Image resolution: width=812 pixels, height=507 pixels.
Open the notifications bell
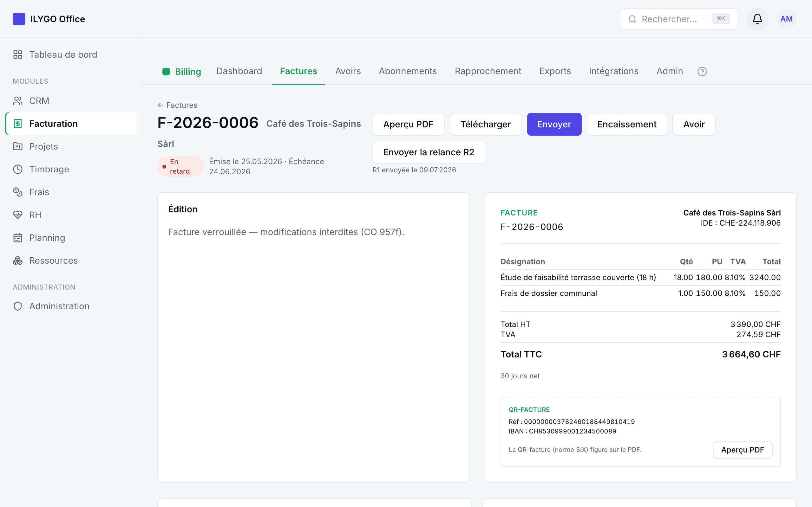[x=757, y=19]
